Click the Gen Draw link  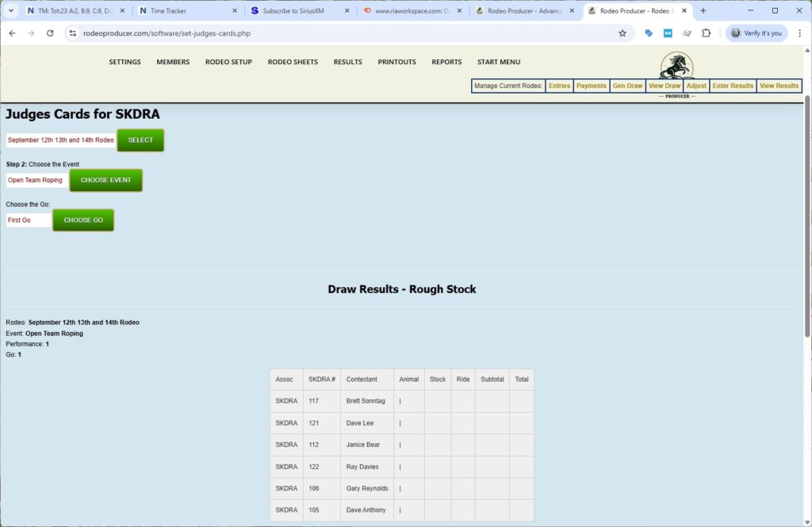(627, 86)
